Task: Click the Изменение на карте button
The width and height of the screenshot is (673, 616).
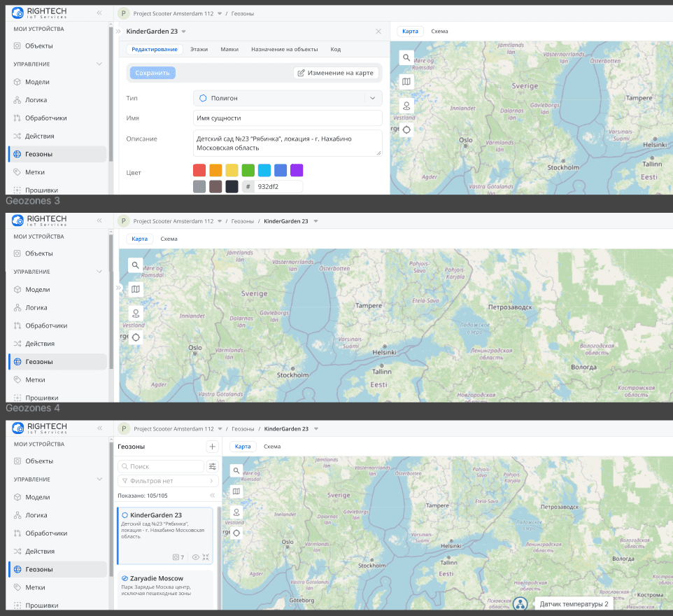Action: pos(336,73)
